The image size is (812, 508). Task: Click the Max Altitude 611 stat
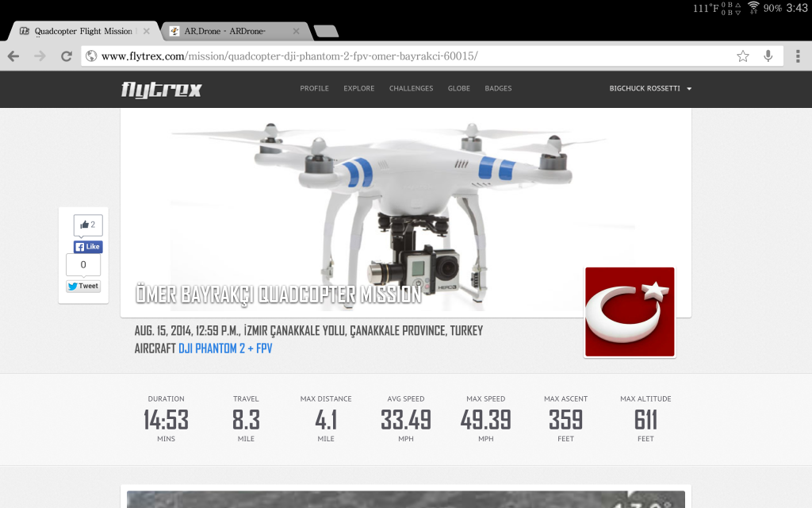click(x=645, y=419)
